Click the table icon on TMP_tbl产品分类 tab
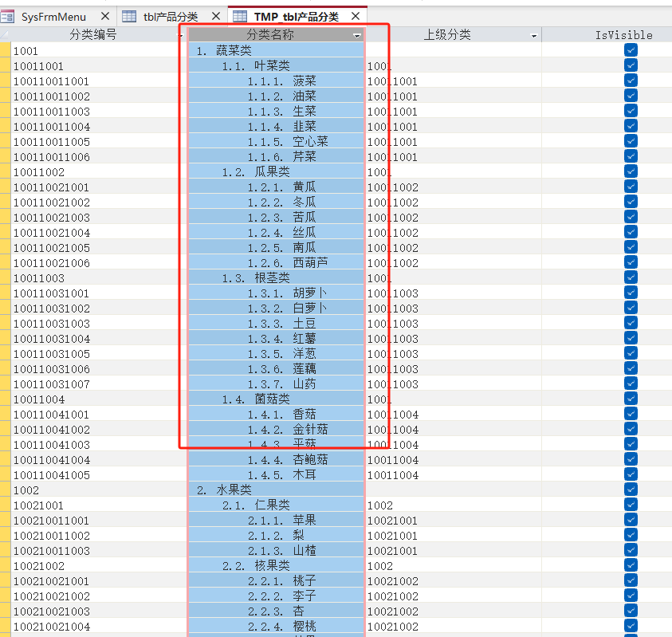The height and width of the screenshot is (637, 672). tap(239, 16)
